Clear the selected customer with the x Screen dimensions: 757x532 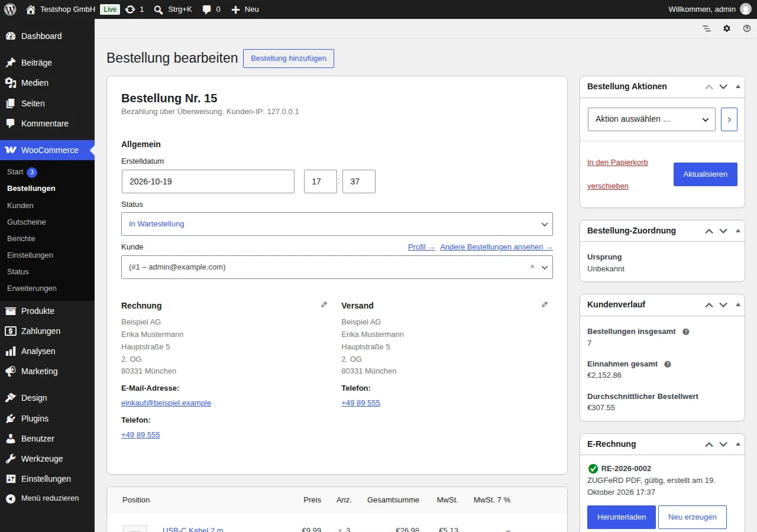[532, 267]
